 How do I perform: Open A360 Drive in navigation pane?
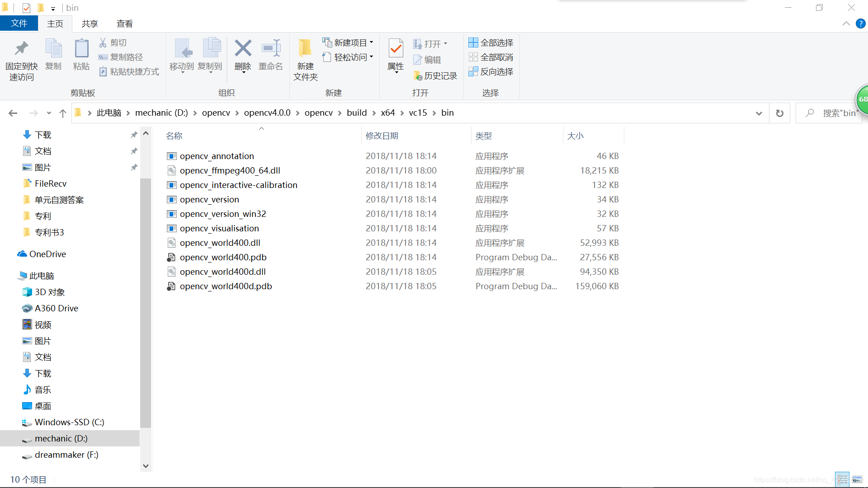[x=50, y=308]
